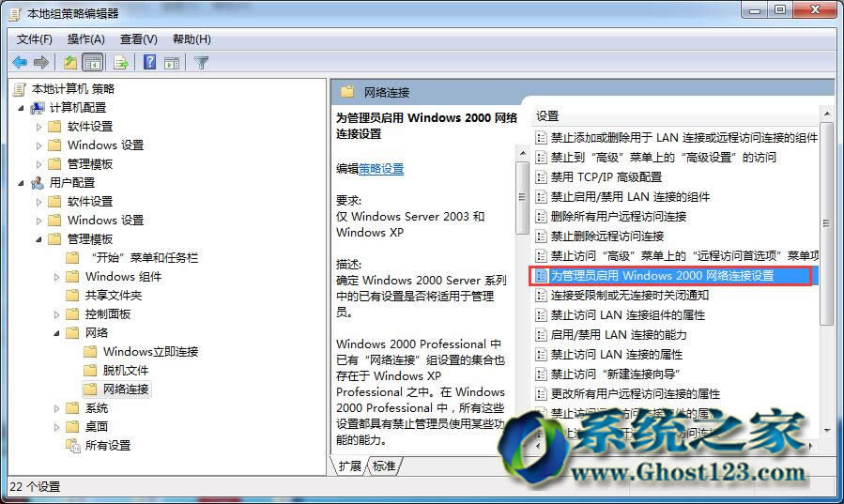This screenshot has height=504, width=844.
Task: Click the 设置 column header
Action: [x=547, y=115]
